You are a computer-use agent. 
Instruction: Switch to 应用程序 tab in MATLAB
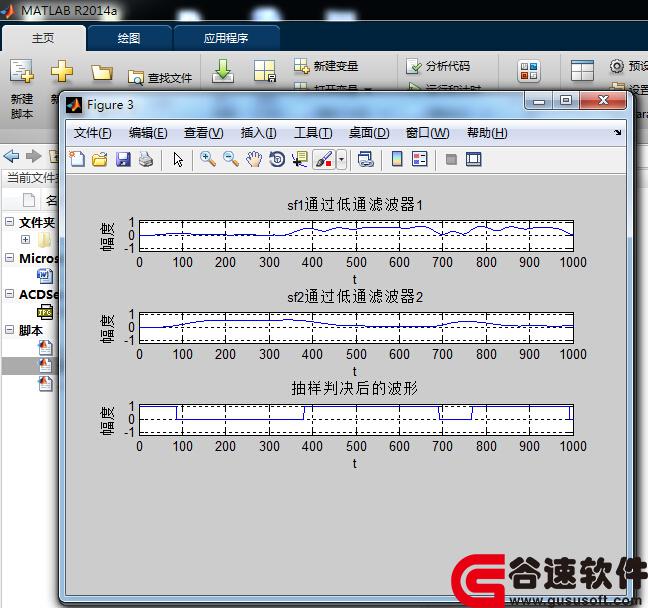click(x=226, y=38)
